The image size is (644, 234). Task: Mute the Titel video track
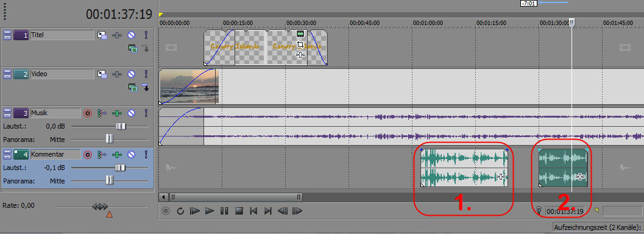pyautogui.click(x=131, y=35)
